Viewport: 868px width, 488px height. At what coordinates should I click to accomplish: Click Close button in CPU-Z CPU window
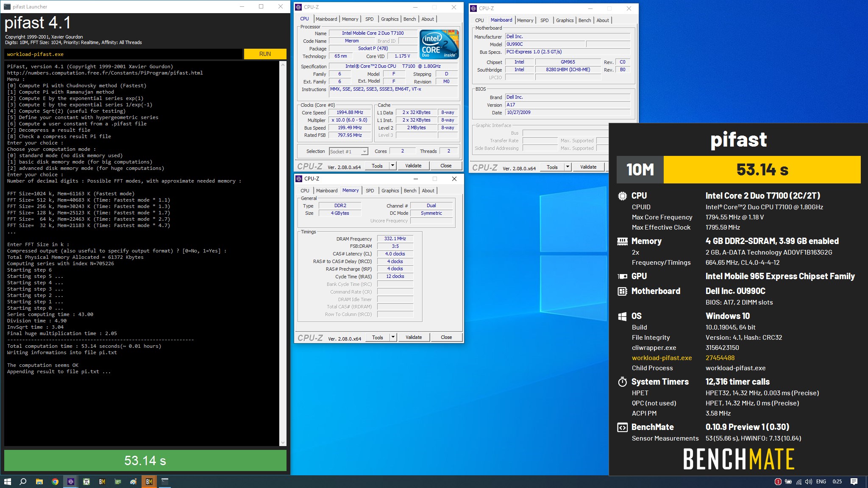446,166
